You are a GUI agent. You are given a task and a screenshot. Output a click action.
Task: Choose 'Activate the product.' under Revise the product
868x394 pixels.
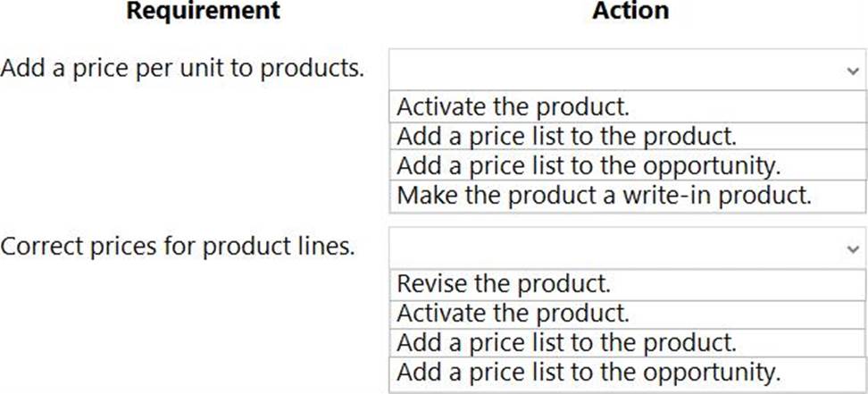(627, 314)
